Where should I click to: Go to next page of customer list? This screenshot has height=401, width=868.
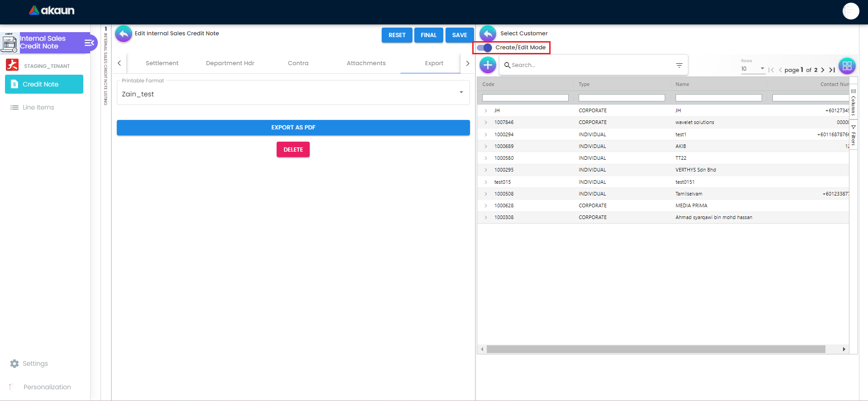click(x=823, y=70)
